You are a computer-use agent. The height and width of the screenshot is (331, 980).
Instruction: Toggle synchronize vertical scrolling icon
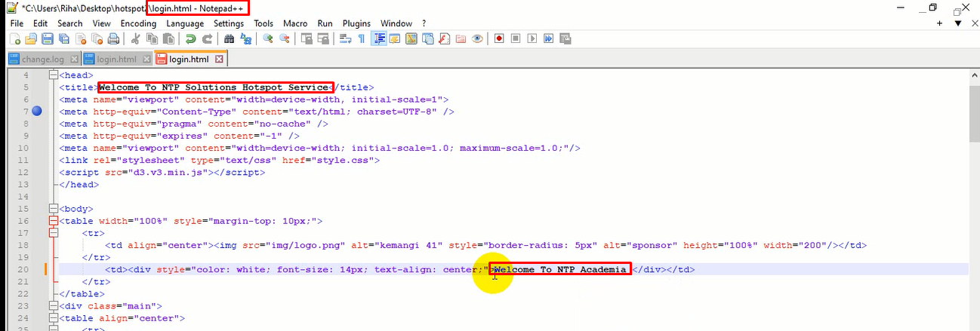point(307,38)
